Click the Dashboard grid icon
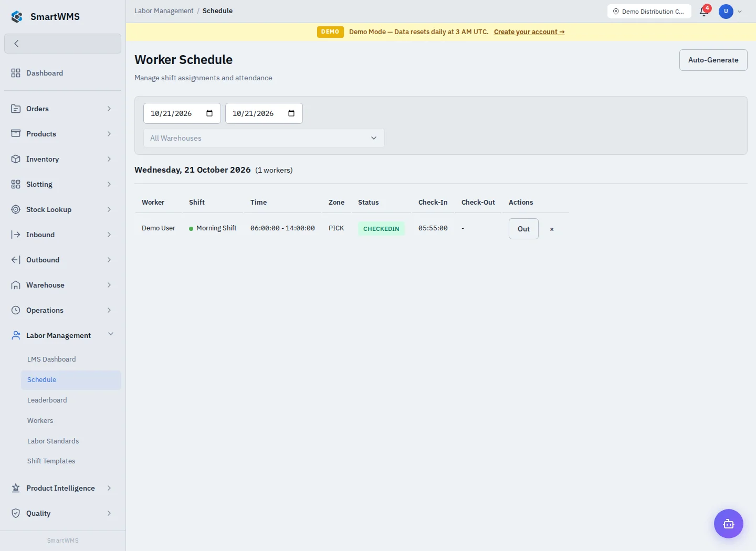This screenshot has width=756, height=551. (16, 73)
